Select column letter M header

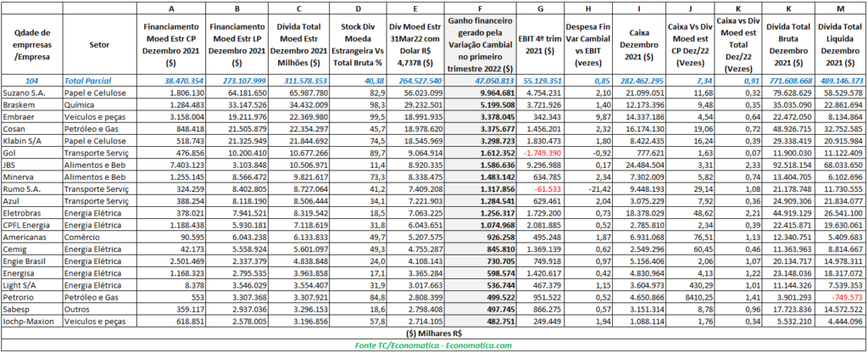click(840, 8)
